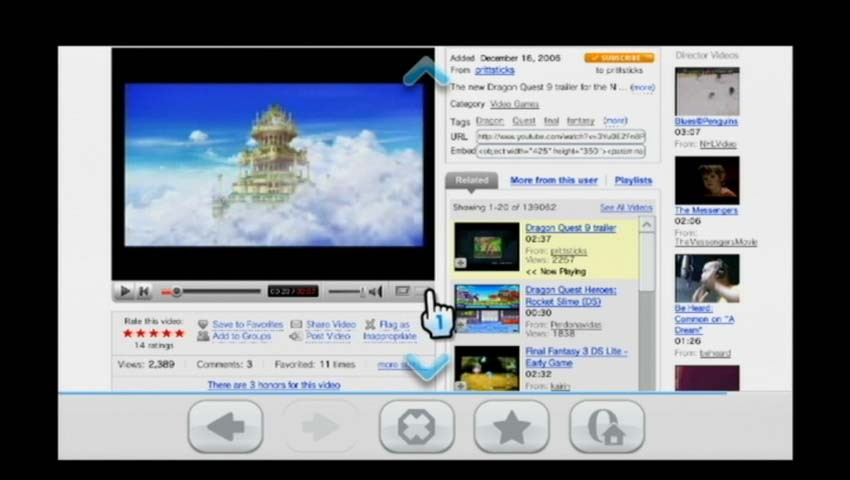Start playback with the player's play button
The height and width of the screenshot is (480, 850).
pos(124,291)
